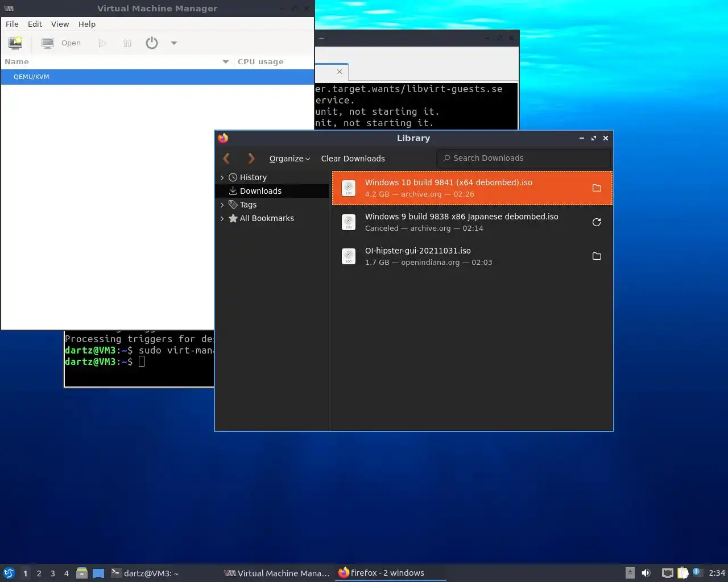Click the Firefox logo in Library title bar
Screen dimensions: 728x582
223,138
